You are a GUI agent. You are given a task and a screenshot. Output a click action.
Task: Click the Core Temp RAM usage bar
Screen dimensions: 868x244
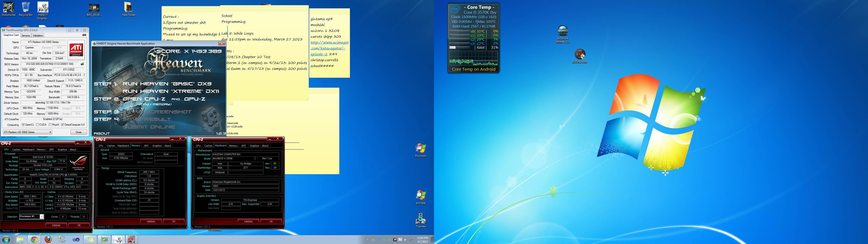(x=459, y=47)
